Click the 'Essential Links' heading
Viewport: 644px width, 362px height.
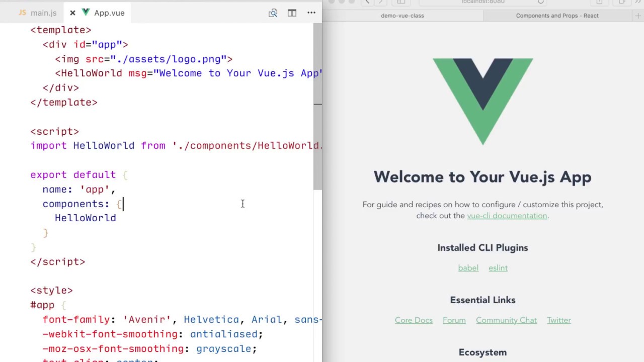coord(482,300)
